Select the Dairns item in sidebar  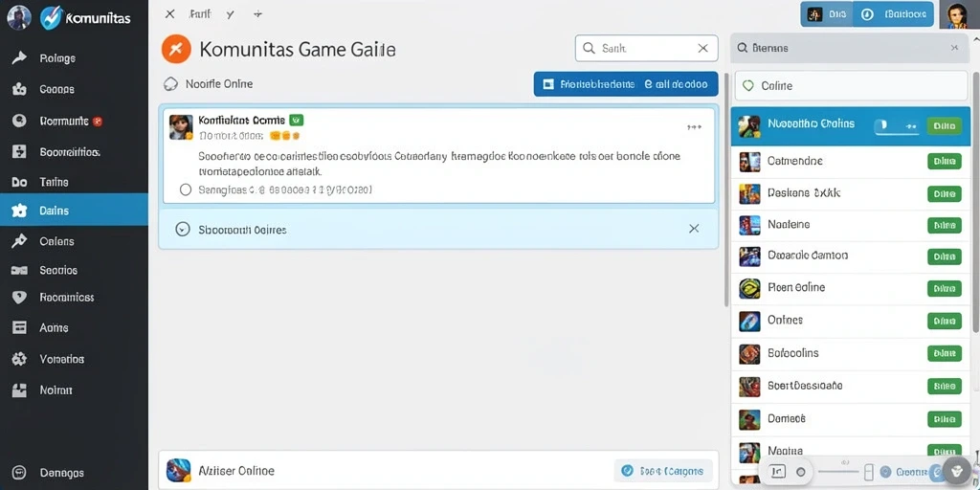tap(74, 211)
